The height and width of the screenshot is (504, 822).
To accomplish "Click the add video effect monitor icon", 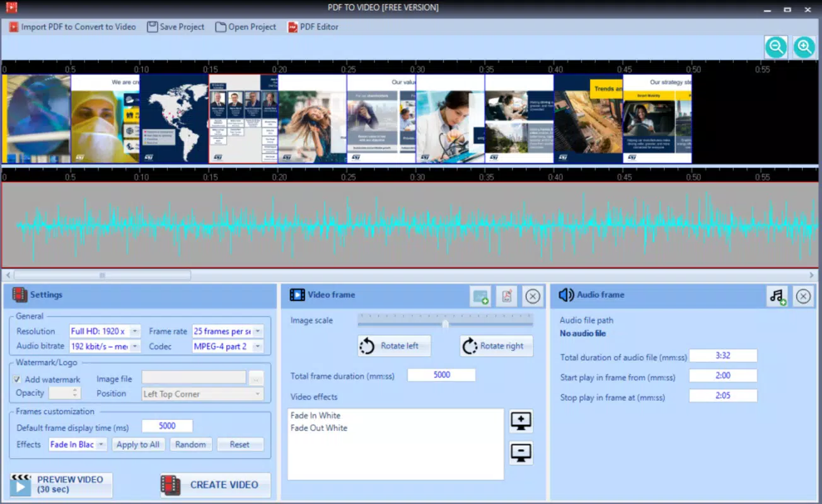I will pos(521,421).
